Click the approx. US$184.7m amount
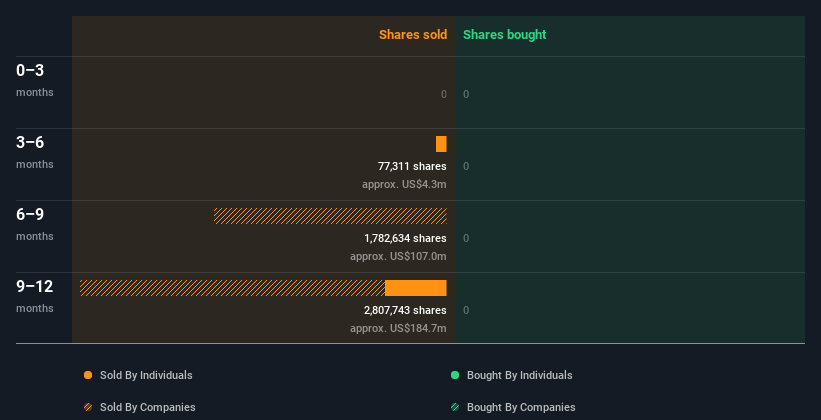The image size is (821, 420). tap(398, 329)
